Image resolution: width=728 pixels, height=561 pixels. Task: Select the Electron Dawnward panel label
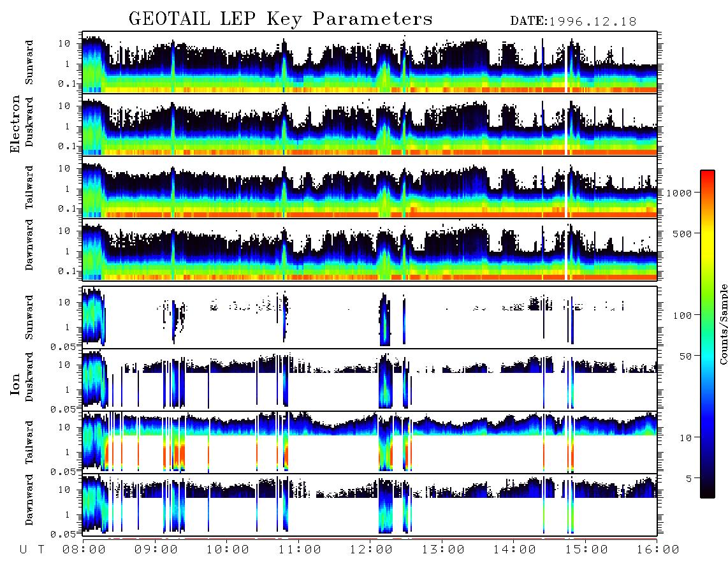click(x=29, y=245)
